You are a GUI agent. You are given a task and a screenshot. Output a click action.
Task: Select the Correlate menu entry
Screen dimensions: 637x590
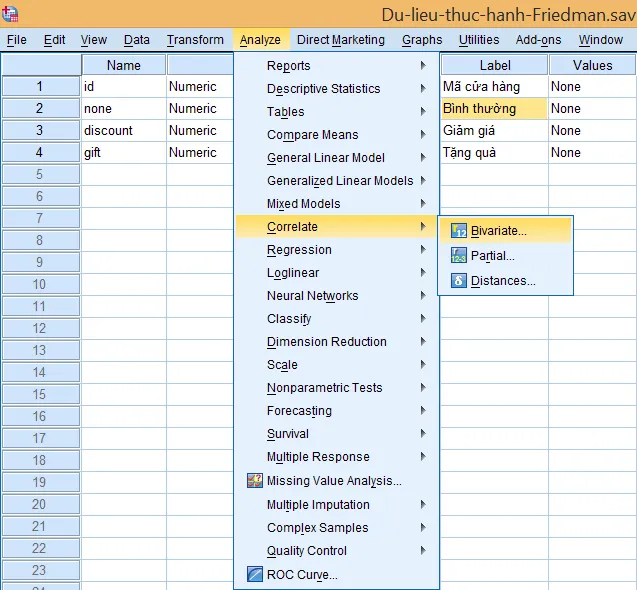click(337, 226)
